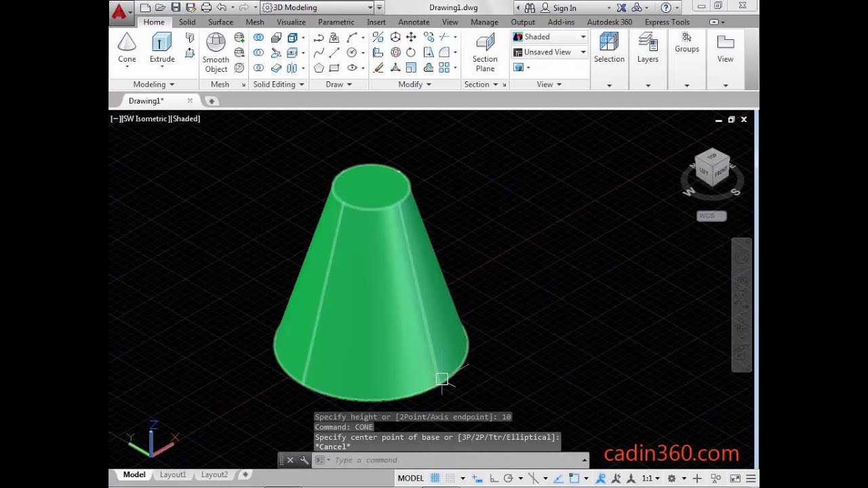The image size is (868, 488).
Task: Click the Selection panel cube icon
Action: (x=609, y=42)
